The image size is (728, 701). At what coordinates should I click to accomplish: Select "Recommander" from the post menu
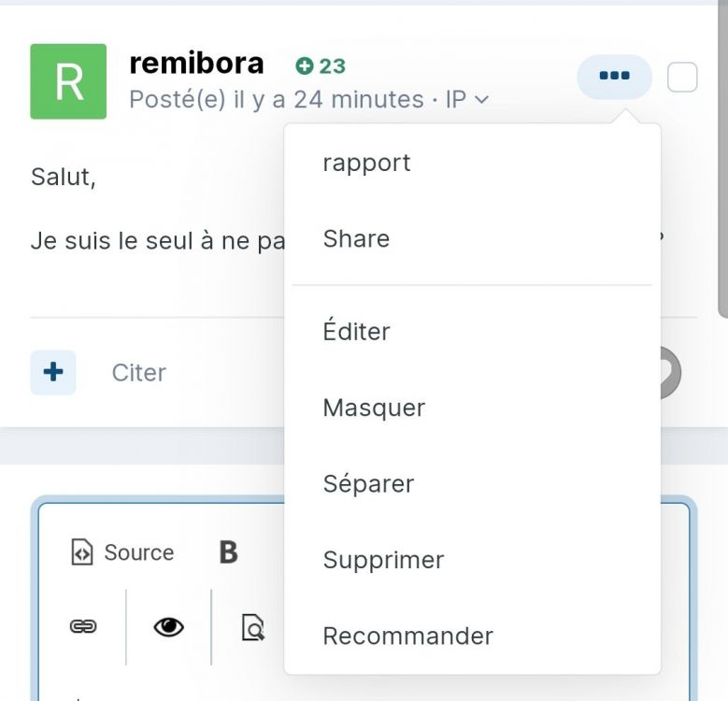pyautogui.click(x=407, y=636)
